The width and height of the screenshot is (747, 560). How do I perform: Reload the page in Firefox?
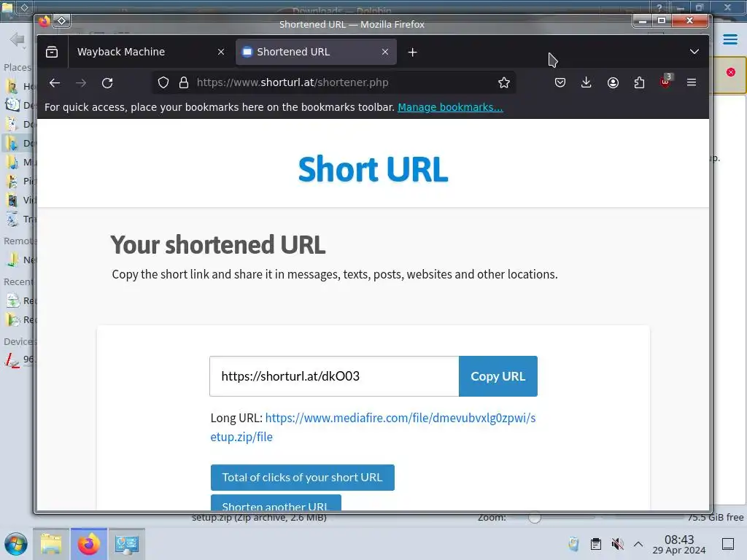[x=107, y=83]
